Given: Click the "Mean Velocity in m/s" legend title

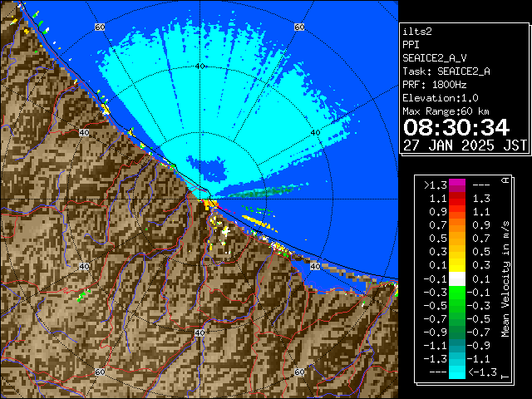Looking at the screenshot, I should coord(505,279).
